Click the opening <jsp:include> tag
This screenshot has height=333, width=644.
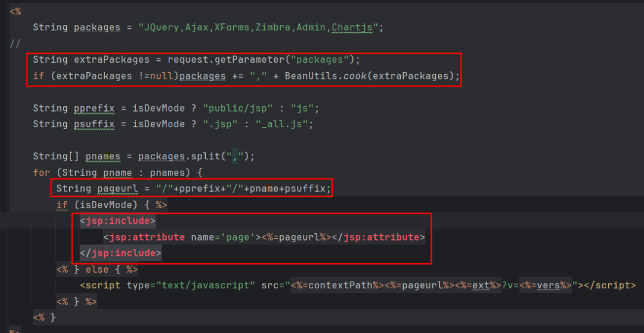pos(118,221)
